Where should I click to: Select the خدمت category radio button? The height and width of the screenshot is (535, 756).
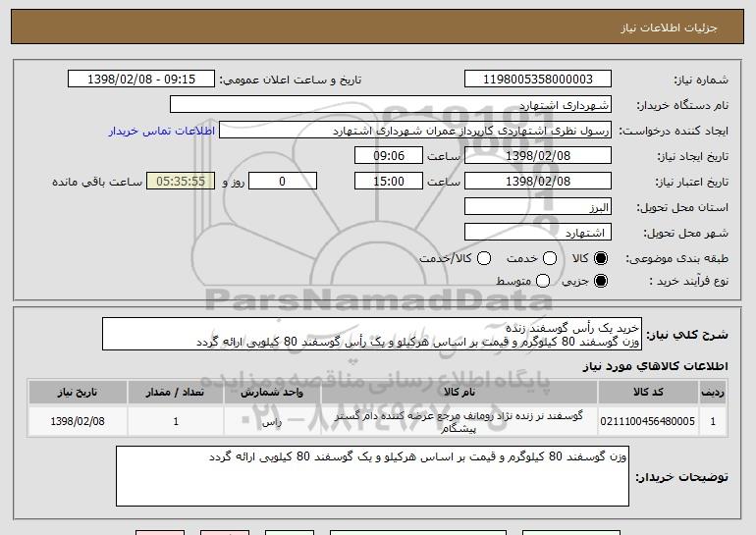(550, 258)
